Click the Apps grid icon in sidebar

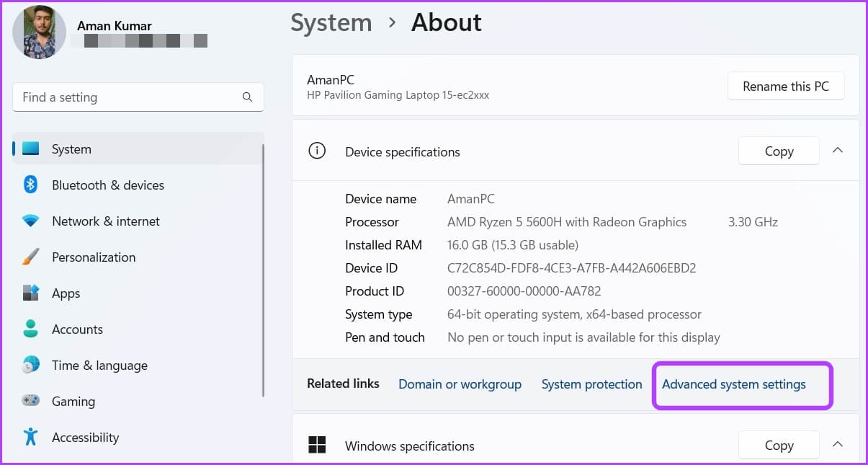click(30, 293)
